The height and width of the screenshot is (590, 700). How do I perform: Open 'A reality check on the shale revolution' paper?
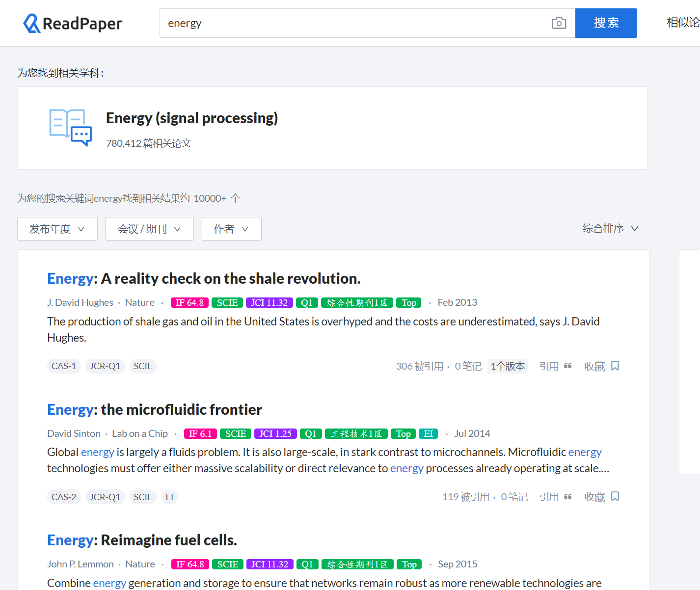tap(204, 278)
